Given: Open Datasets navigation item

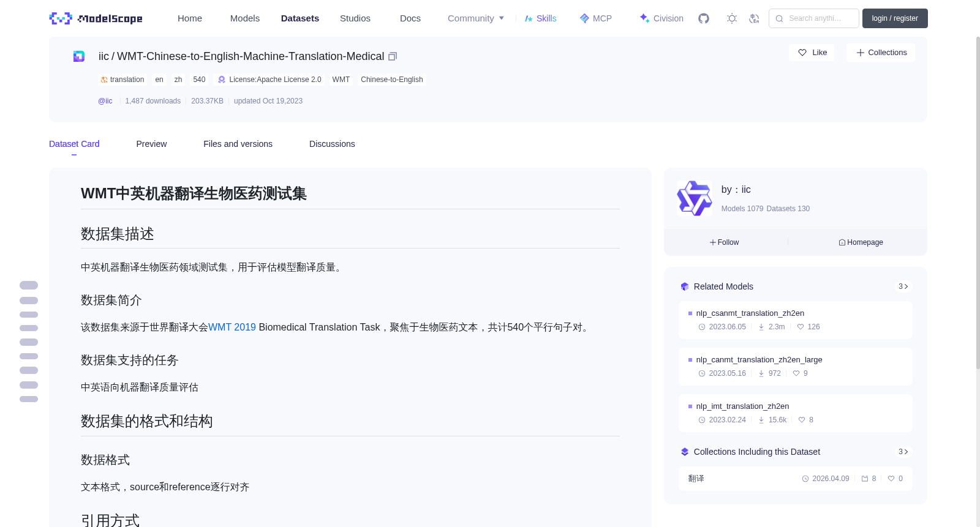Looking at the screenshot, I should 300,18.
